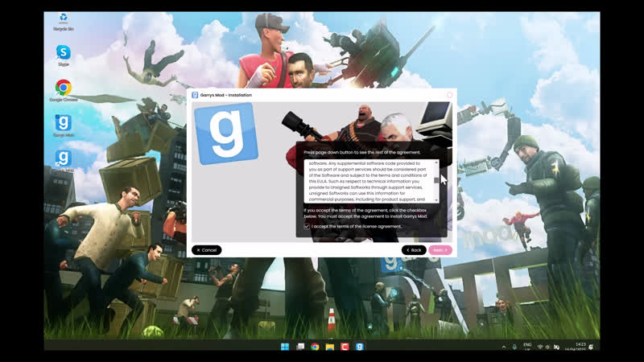644x362 pixels.
Task: Click the microphone tray icon
Action: pos(514,348)
